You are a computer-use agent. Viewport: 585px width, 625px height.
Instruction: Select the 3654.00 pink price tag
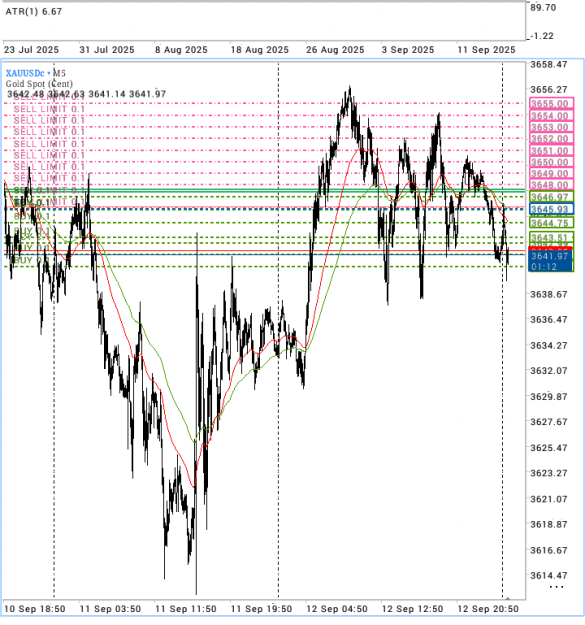click(551, 116)
